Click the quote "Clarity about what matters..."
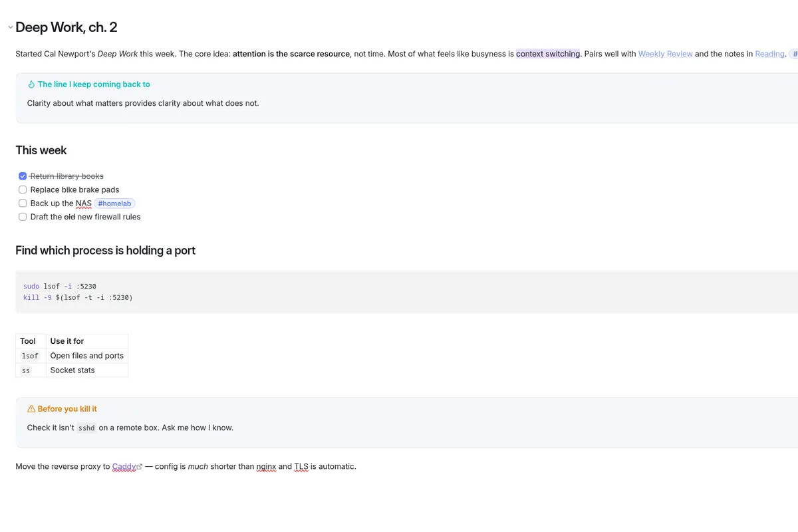Viewport: 798px width, 532px height. pos(143,103)
